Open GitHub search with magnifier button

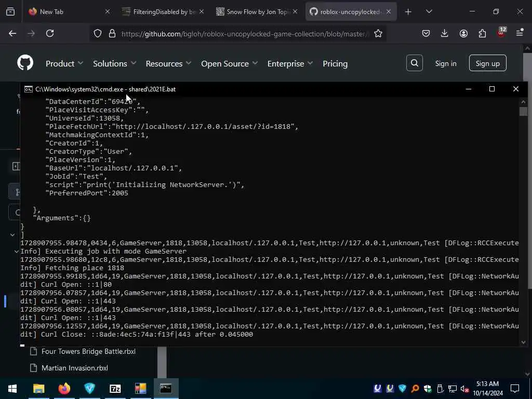point(414,63)
